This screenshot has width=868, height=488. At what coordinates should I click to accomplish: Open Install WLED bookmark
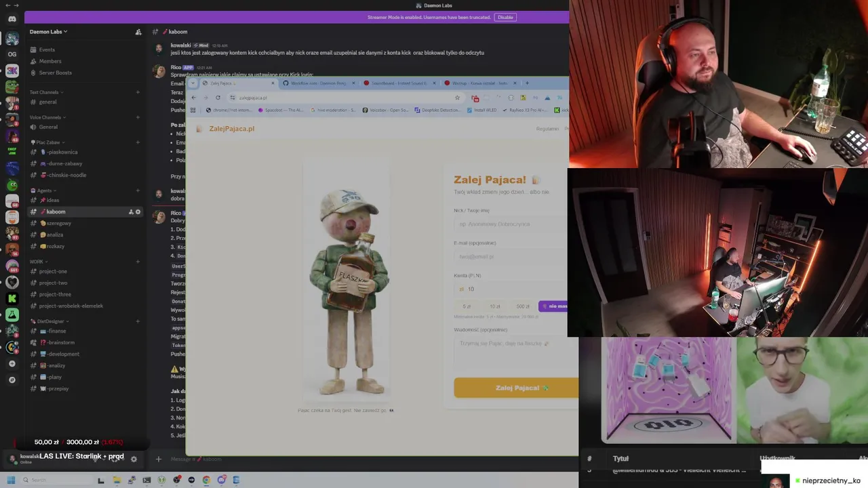[482, 110]
